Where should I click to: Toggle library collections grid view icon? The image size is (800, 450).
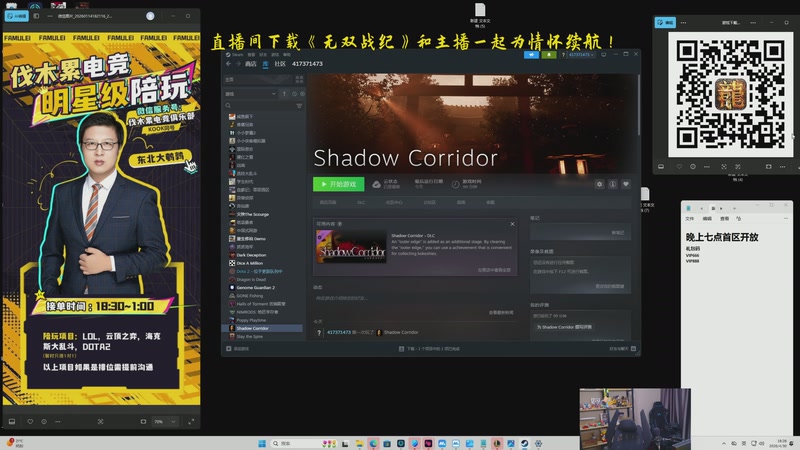point(299,80)
